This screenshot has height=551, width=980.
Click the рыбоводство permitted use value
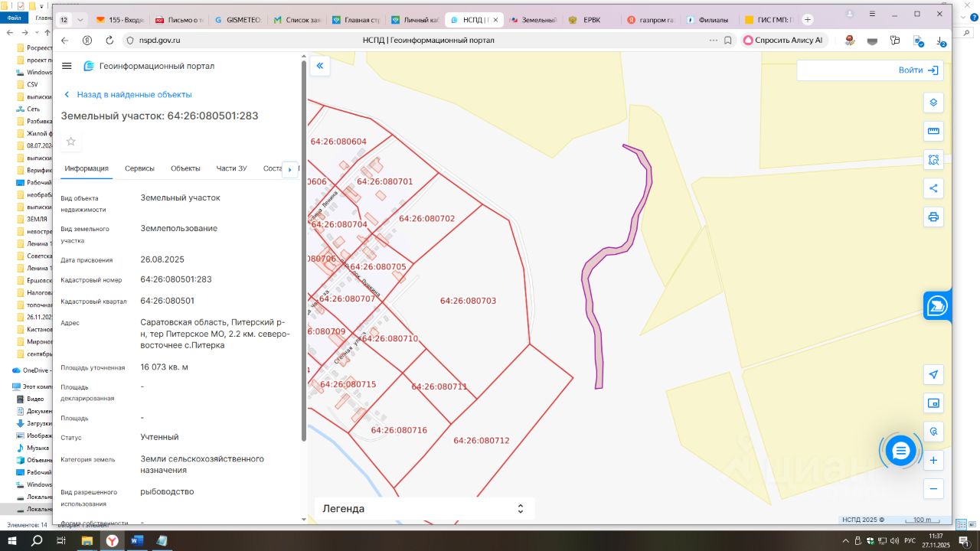click(x=167, y=491)
